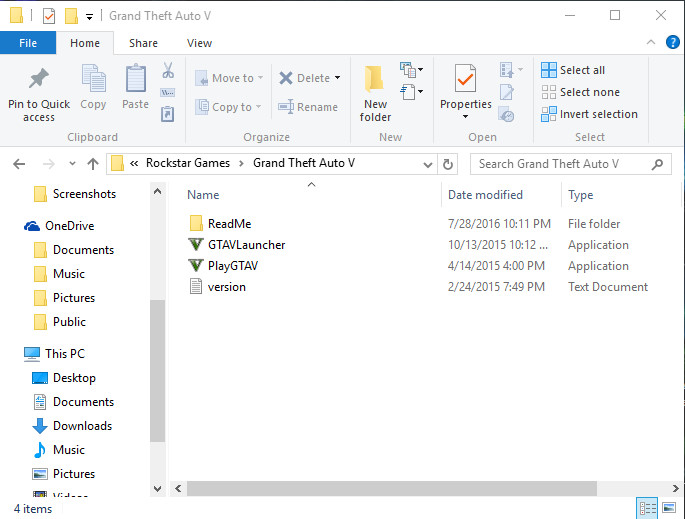Viewport: 685px width, 519px height.
Task: Click the Copy icon in Clipboard group
Action: 93,78
